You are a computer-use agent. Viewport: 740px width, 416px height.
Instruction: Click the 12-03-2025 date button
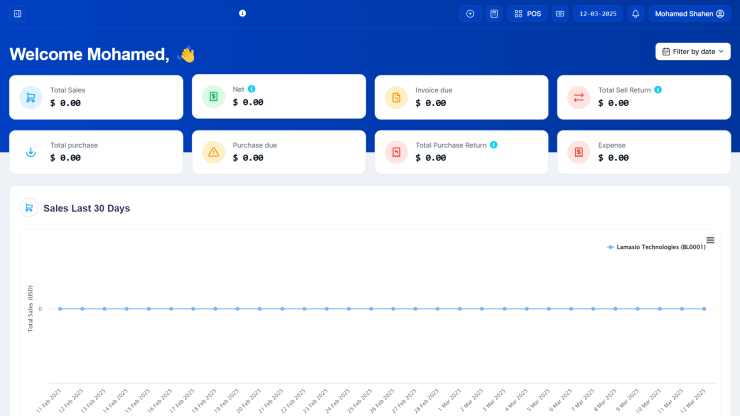(x=598, y=14)
